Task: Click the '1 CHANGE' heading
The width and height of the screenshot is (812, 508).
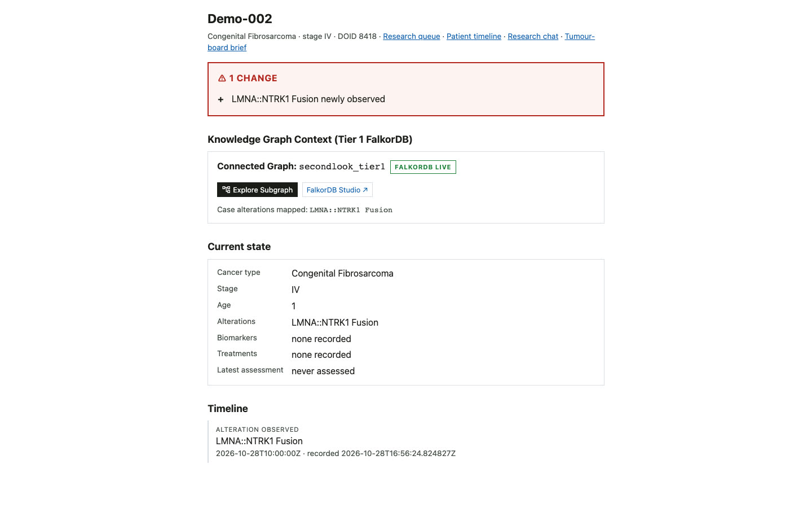Action: point(253,78)
